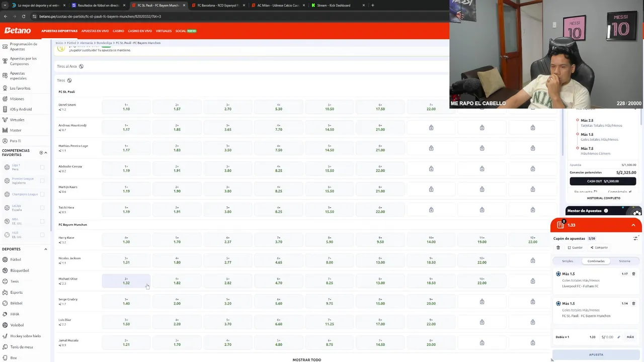Collapse Competencias Favoritas section

[x=46, y=152]
